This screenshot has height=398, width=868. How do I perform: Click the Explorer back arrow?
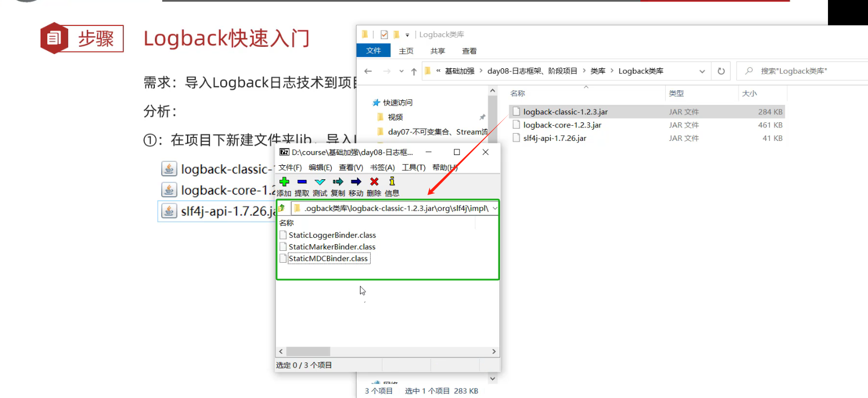coord(368,71)
